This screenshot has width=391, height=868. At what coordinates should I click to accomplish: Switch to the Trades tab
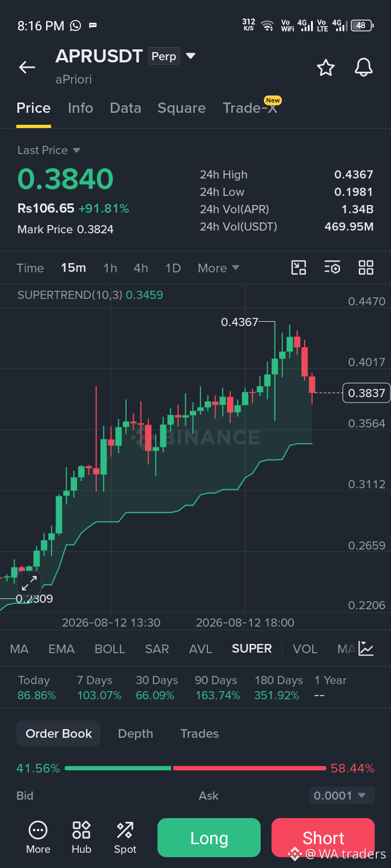[199, 733]
